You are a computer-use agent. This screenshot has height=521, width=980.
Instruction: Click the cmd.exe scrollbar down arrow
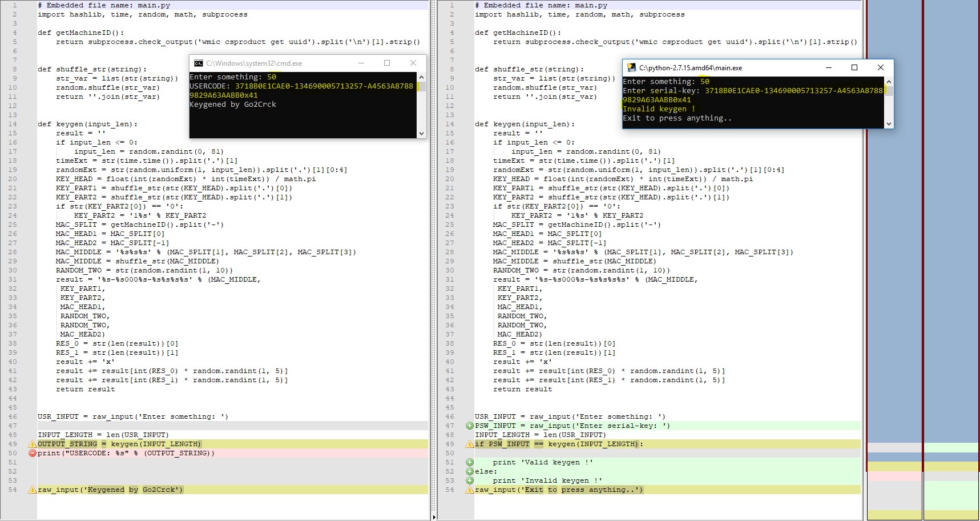421,134
